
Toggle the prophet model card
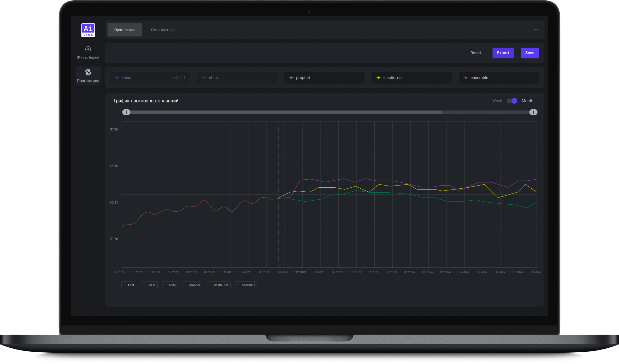click(x=324, y=78)
